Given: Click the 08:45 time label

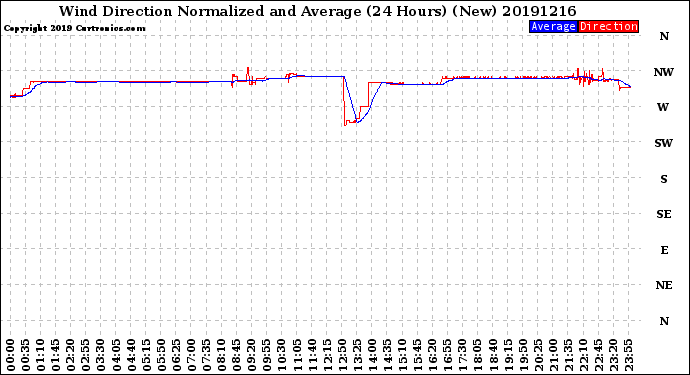Looking at the screenshot, I should pos(237,355).
